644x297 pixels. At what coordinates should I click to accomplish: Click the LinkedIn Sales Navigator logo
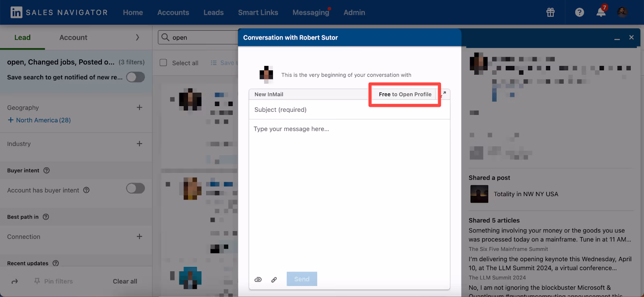pos(59,12)
